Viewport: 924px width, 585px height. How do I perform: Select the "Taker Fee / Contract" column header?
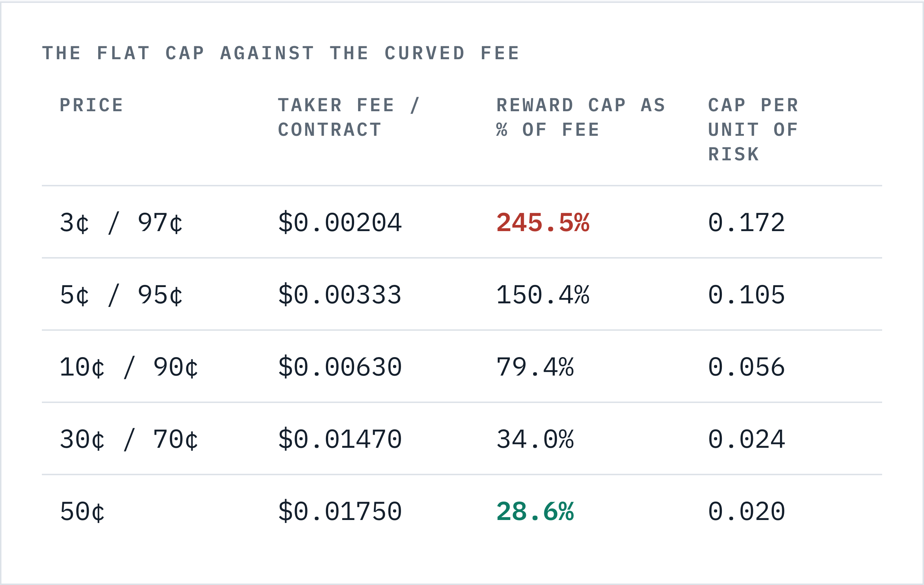[x=349, y=117]
